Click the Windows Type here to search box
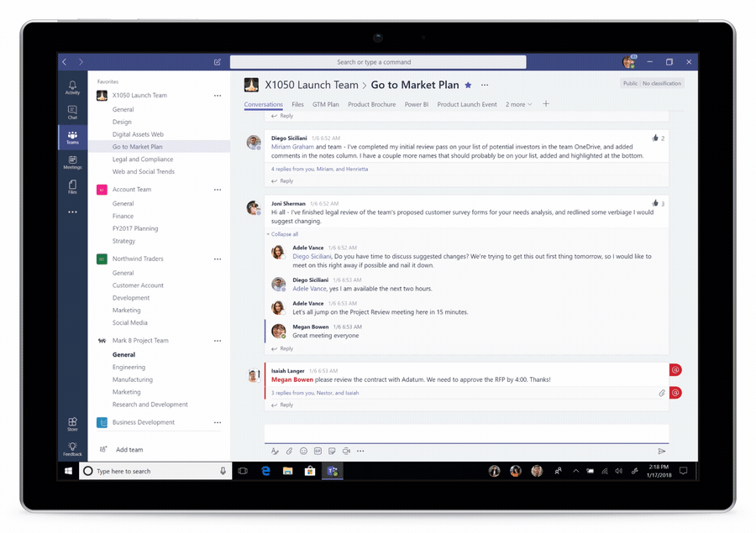The height and width of the screenshot is (533, 756). [155, 471]
